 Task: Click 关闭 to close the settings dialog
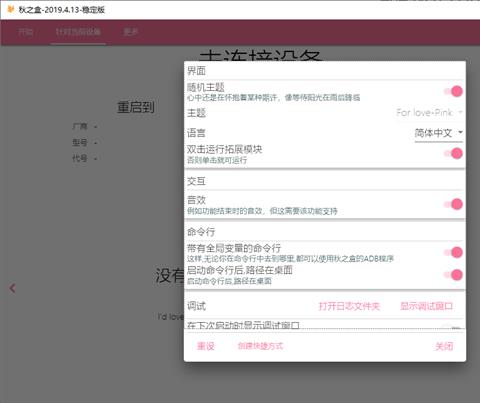pyautogui.click(x=444, y=346)
